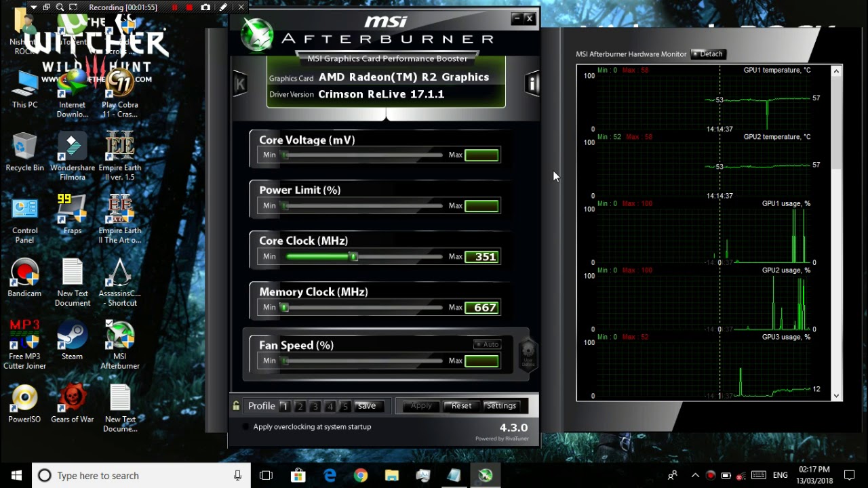Open Google Chrome from the taskbar
The image size is (868, 488).
pos(360,476)
